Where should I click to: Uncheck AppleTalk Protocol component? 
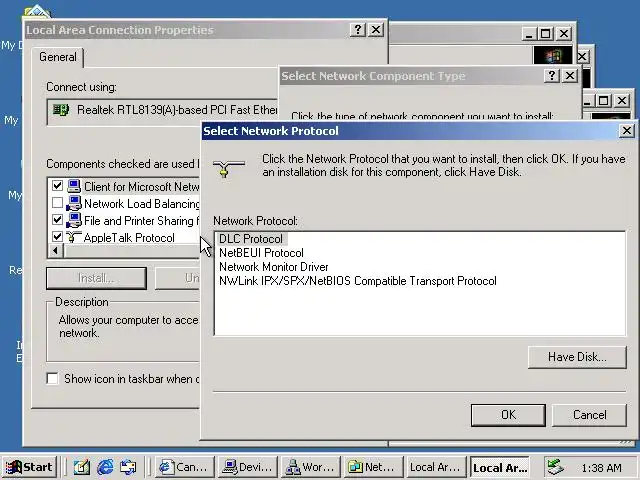(x=58, y=237)
